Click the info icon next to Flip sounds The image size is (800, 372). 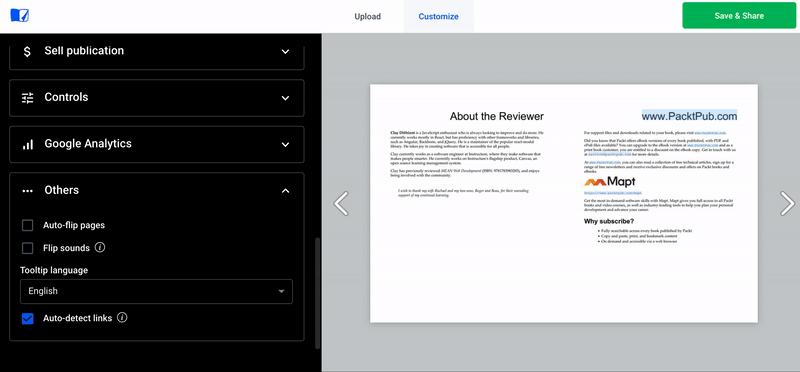click(101, 247)
